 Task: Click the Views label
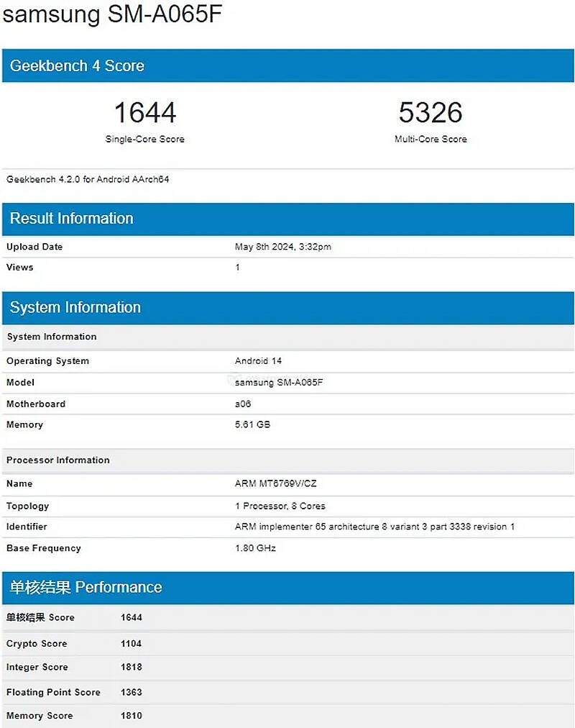20,267
